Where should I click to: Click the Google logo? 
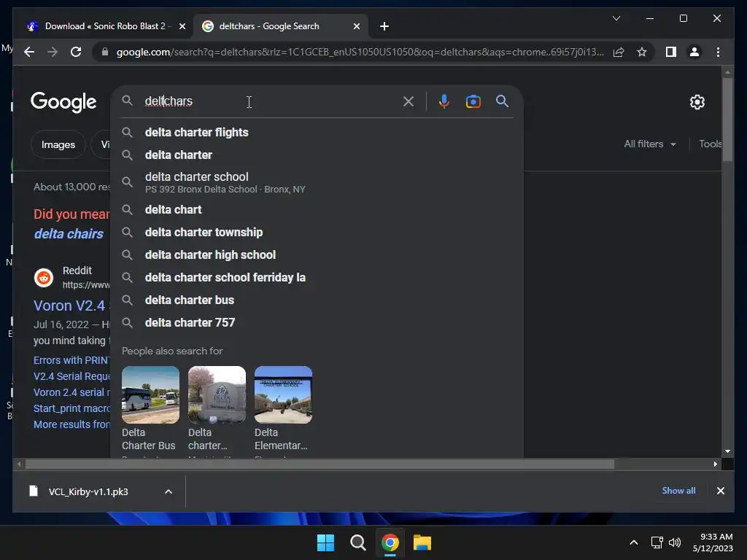[63, 102]
